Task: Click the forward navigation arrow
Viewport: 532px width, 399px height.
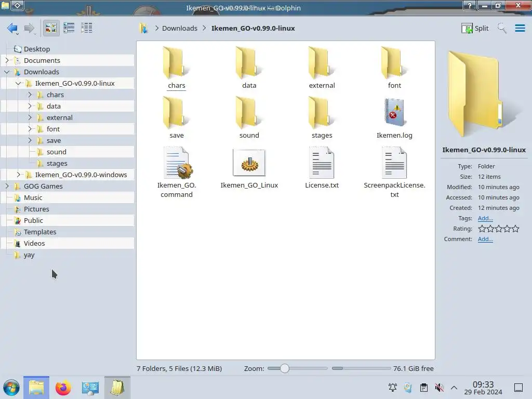Action: coord(30,28)
